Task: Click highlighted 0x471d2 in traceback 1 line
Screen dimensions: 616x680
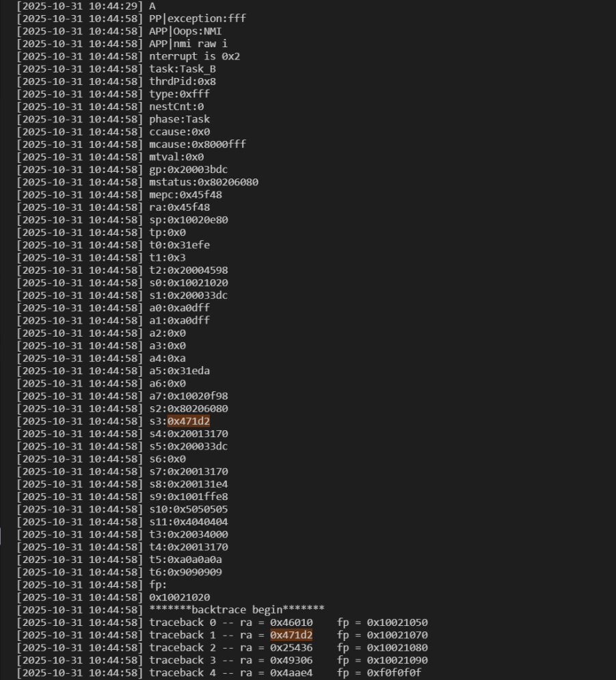Action: click(x=291, y=636)
